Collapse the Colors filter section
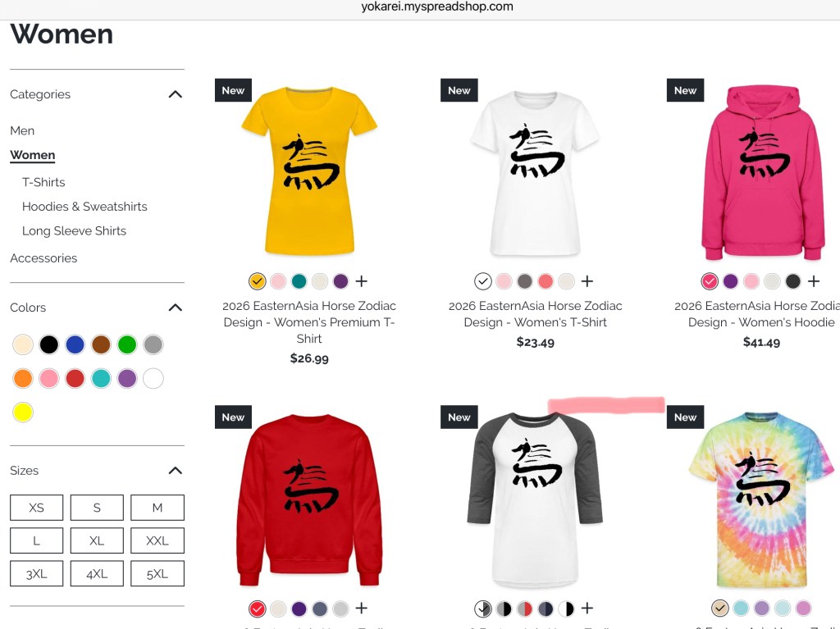 pyautogui.click(x=176, y=308)
